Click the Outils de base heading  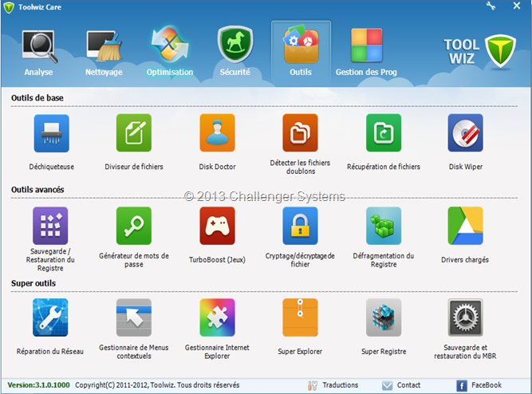37,98
